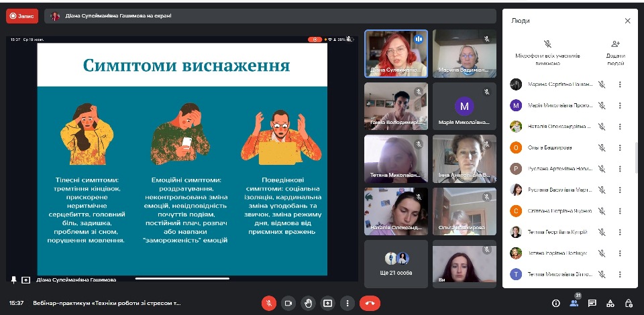
Task: Mute Світлана Петрівна Яценко in the list
Action: coord(601,211)
